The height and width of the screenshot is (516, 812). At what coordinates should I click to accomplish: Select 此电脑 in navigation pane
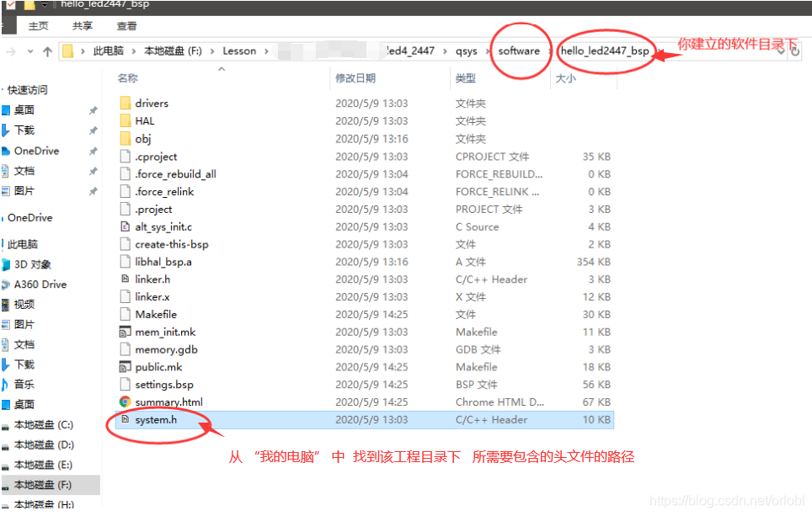pyautogui.click(x=22, y=244)
